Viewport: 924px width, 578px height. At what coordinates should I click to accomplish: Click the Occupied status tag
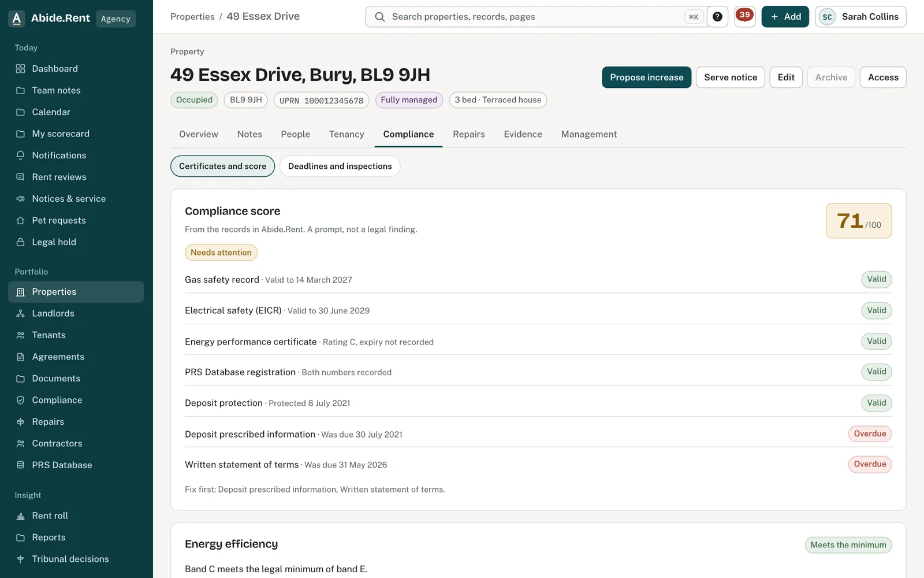coord(194,100)
